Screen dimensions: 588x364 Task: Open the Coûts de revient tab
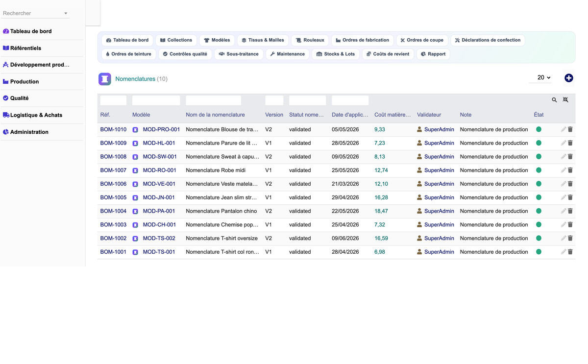[388, 54]
